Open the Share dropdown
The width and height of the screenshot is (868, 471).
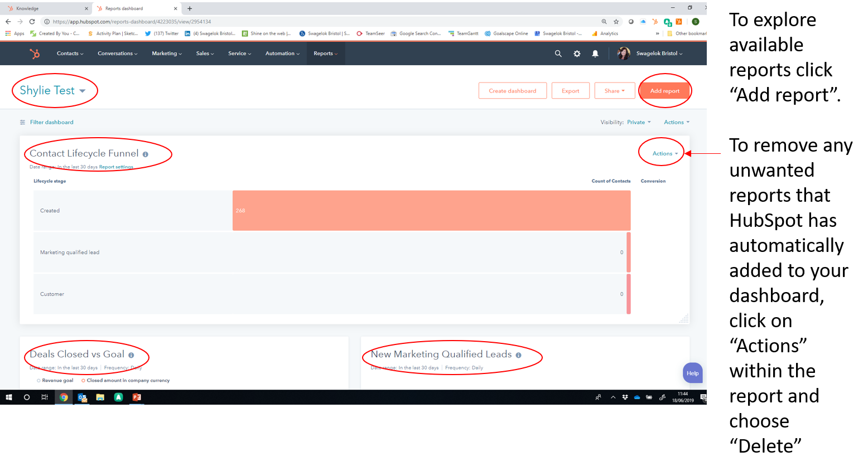click(615, 91)
